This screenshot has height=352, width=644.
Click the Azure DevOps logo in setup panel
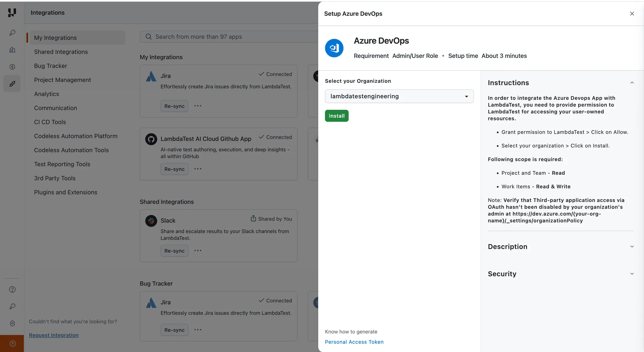[x=334, y=48]
